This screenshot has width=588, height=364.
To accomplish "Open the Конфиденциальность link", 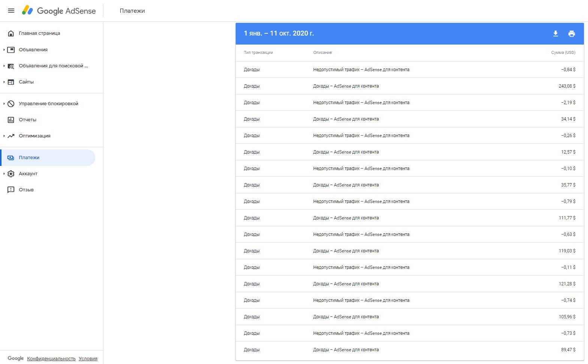I will (51, 359).
